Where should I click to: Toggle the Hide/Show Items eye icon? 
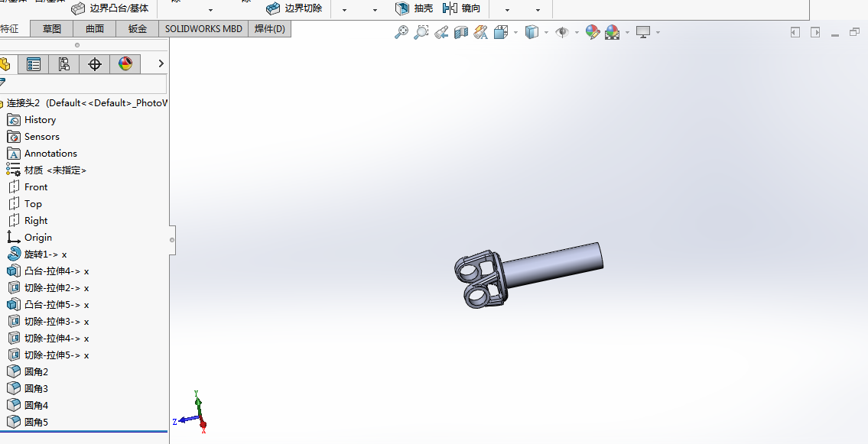click(x=562, y=32)
